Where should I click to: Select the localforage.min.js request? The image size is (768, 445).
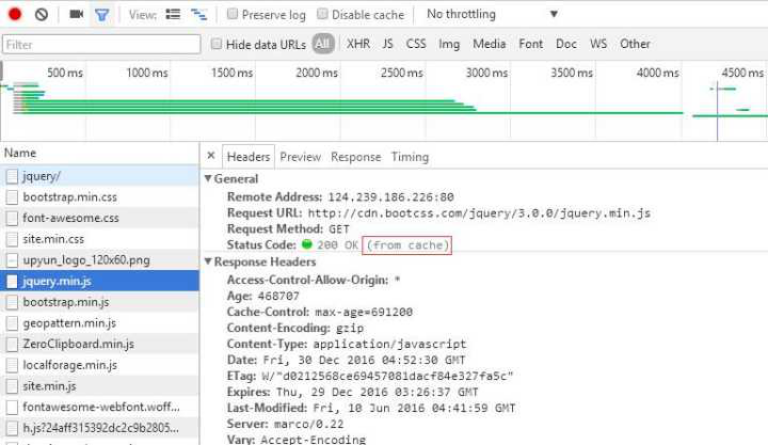[x=99, y=365]
